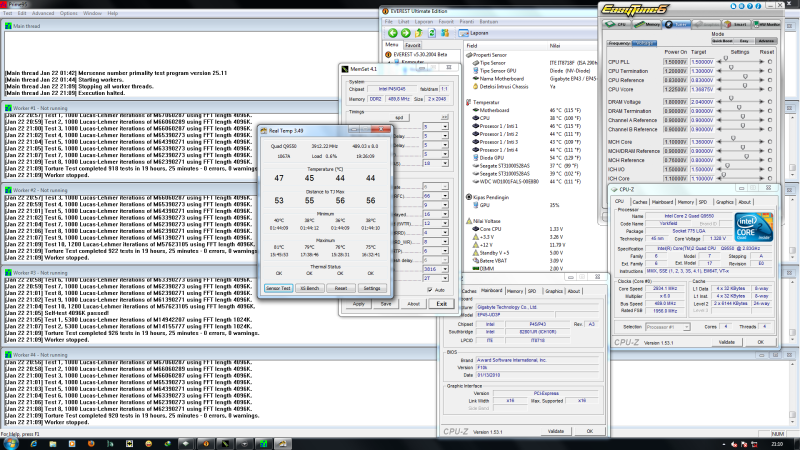Toggle DRAM Voltage reset checkbox

(x=769, y=102)
